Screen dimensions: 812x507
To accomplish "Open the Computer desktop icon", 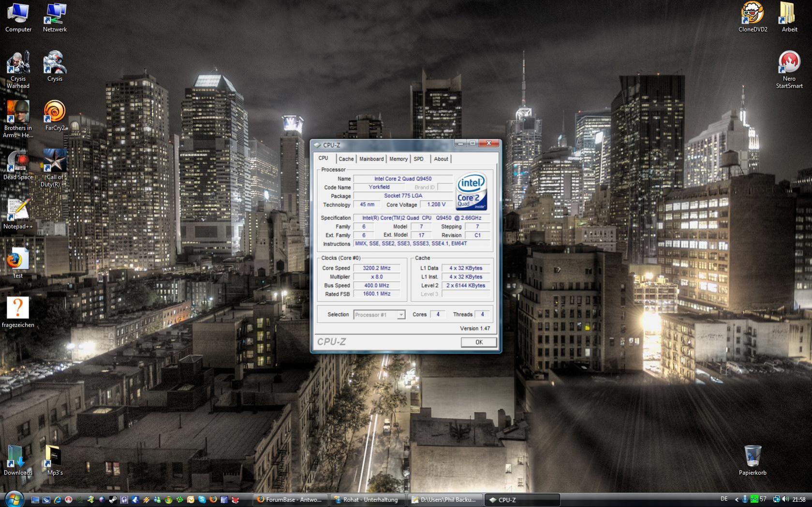I will click(18, 18).
